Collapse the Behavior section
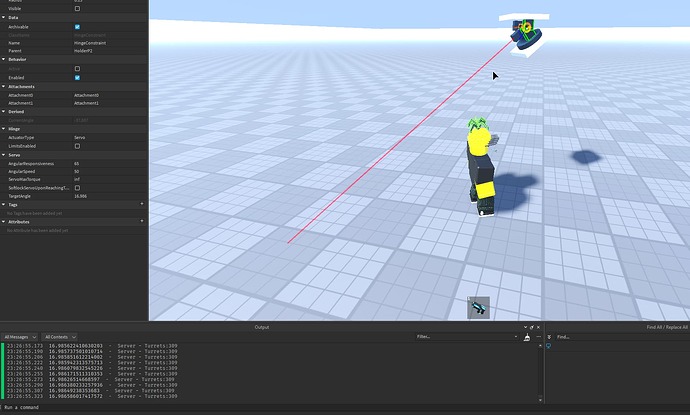This screenshot has width=690, height=415. click(x=4, y=59)
